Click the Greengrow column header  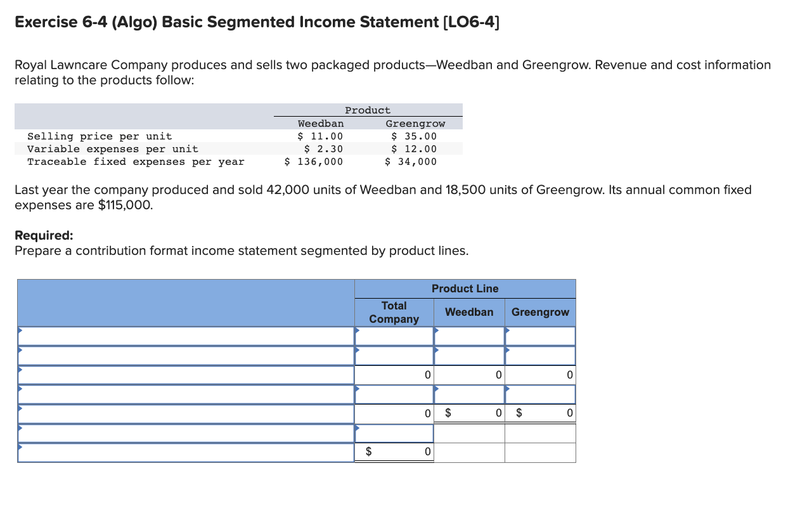[x=539, y=312]
